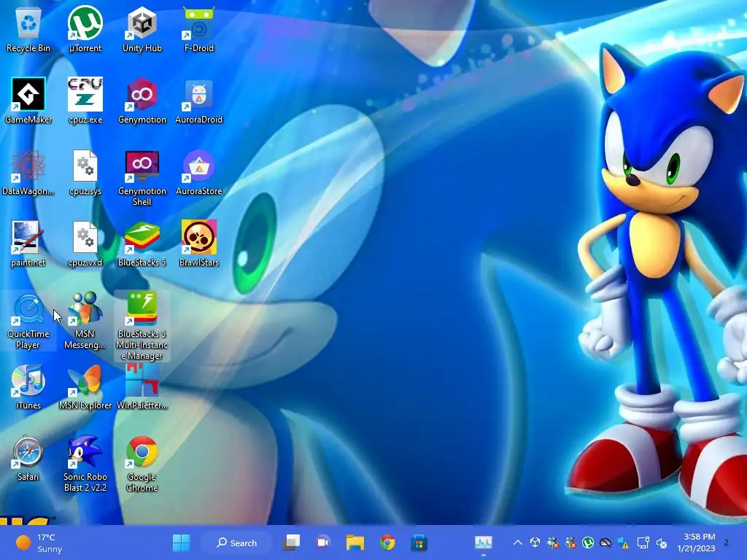The height and width of the screenshot is (560, 747).
Task: Open the weather widget showing 17°C Sunny
Action: (x=39, y=542)
